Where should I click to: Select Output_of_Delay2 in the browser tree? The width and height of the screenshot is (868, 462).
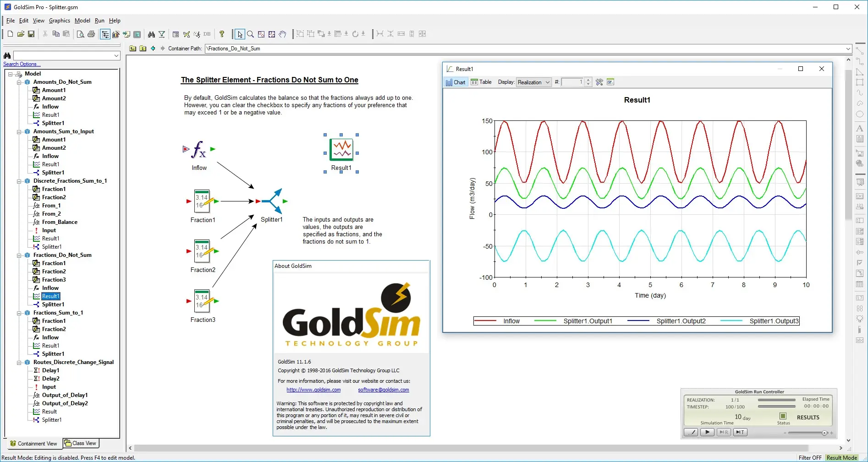(x=65, y=403)
